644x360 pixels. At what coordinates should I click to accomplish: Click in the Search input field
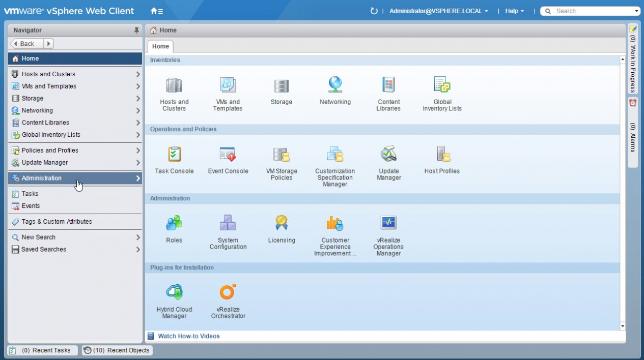point(592,11)
